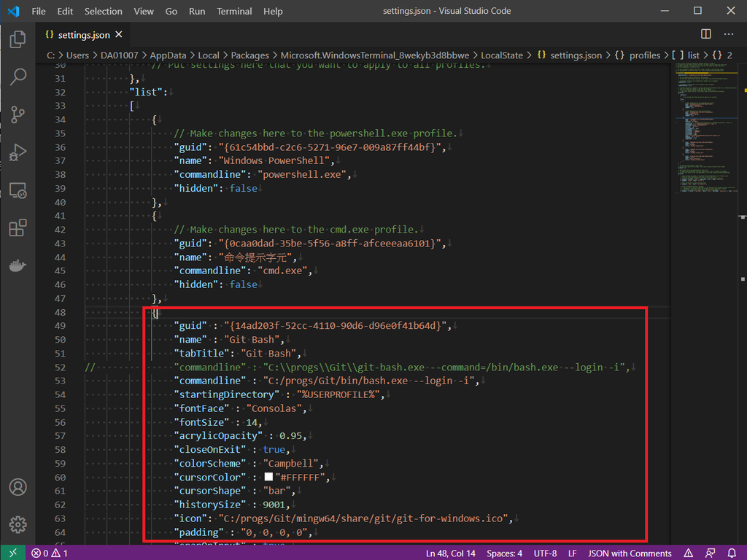The width and height of the screenshot is (747, 560).
Task: Open the Search view
Action: tap(18, 77)
